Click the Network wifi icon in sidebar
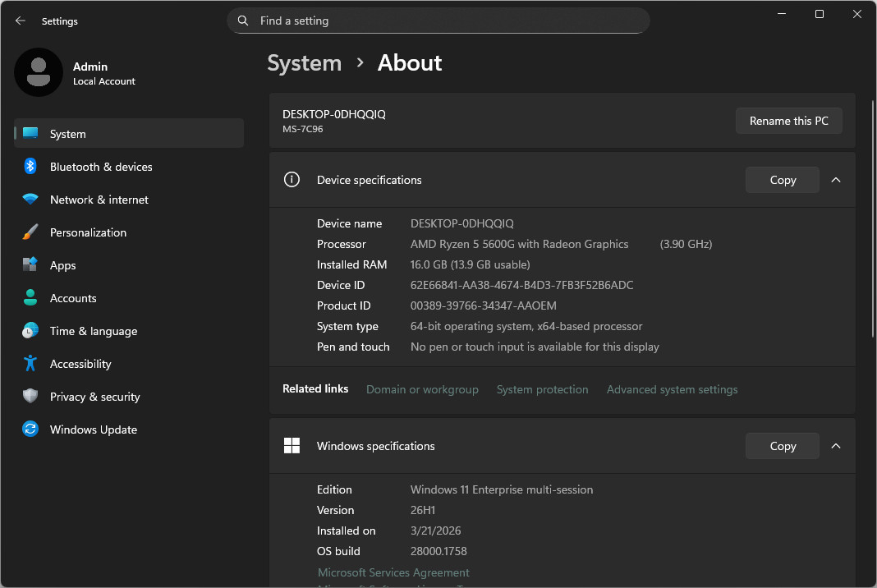The width and height of the screenshot is (877, 588). coord(30,200)
